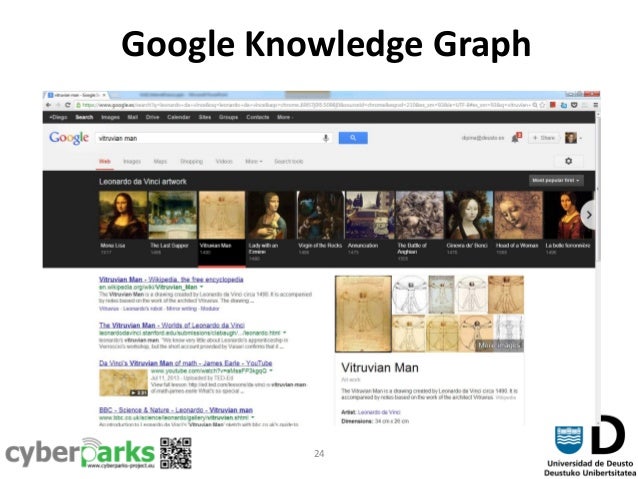Expand the arrow after YouTube result URL
The width and height of the screenshot is (638, 479).
click(x=271, y=371)
